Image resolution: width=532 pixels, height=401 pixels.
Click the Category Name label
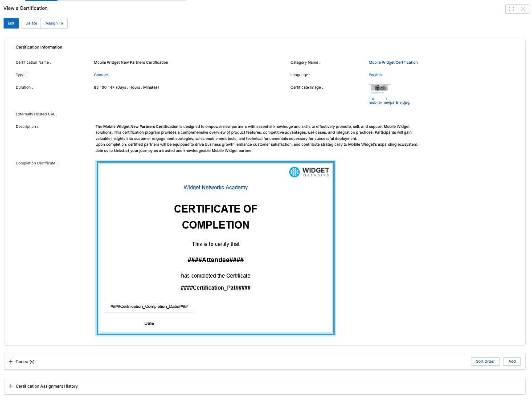[x=305, y=62]
